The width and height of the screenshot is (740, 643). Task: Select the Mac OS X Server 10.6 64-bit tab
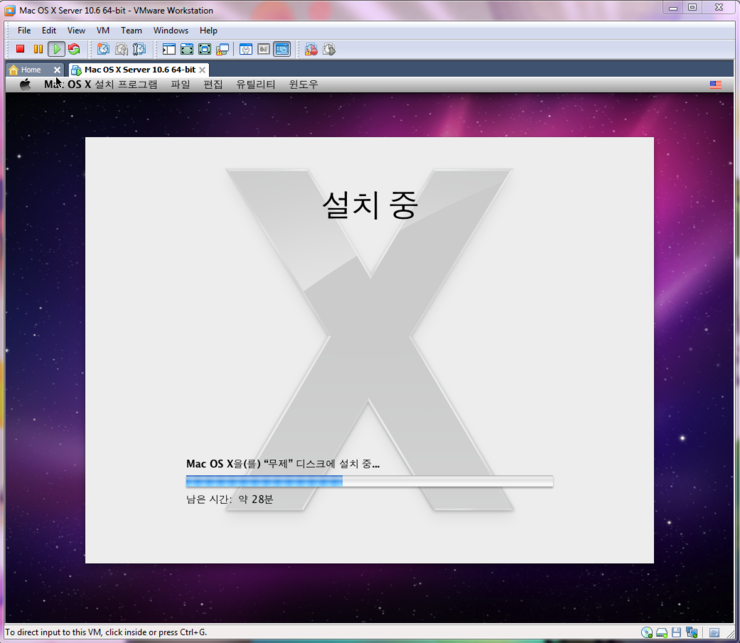tap(140, 69)
